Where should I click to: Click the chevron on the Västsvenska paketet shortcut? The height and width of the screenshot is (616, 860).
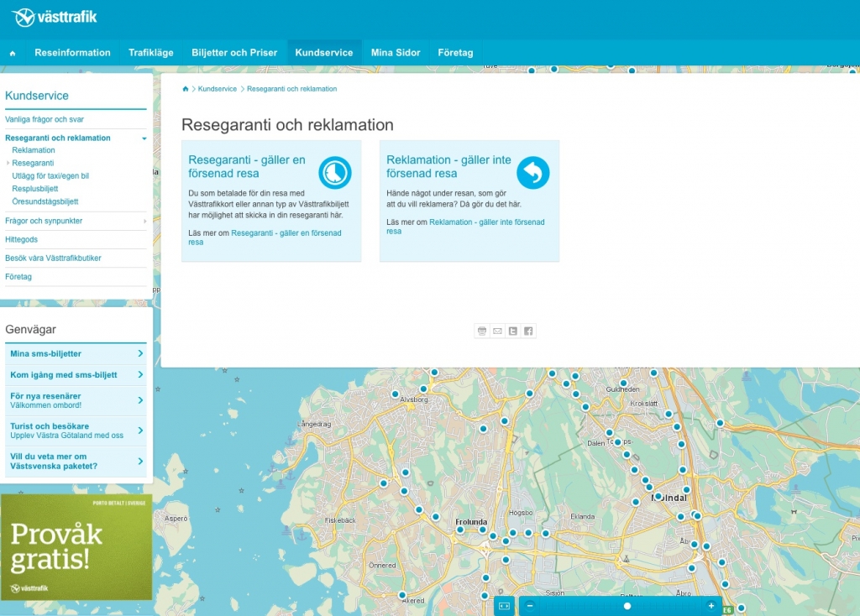(140, 461)
